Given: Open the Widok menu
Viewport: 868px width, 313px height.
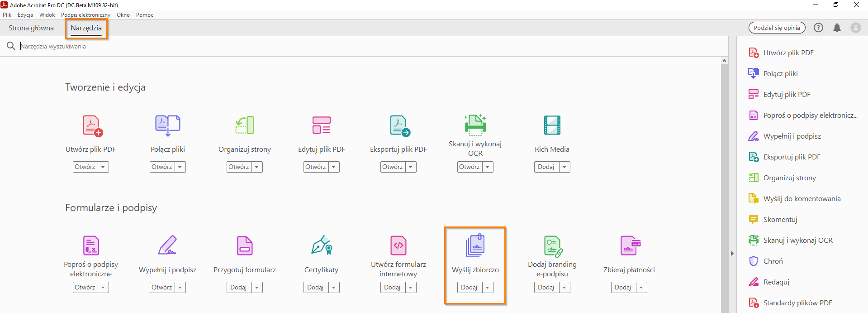Looking at the screenshot, I should [x=47, y=15].
